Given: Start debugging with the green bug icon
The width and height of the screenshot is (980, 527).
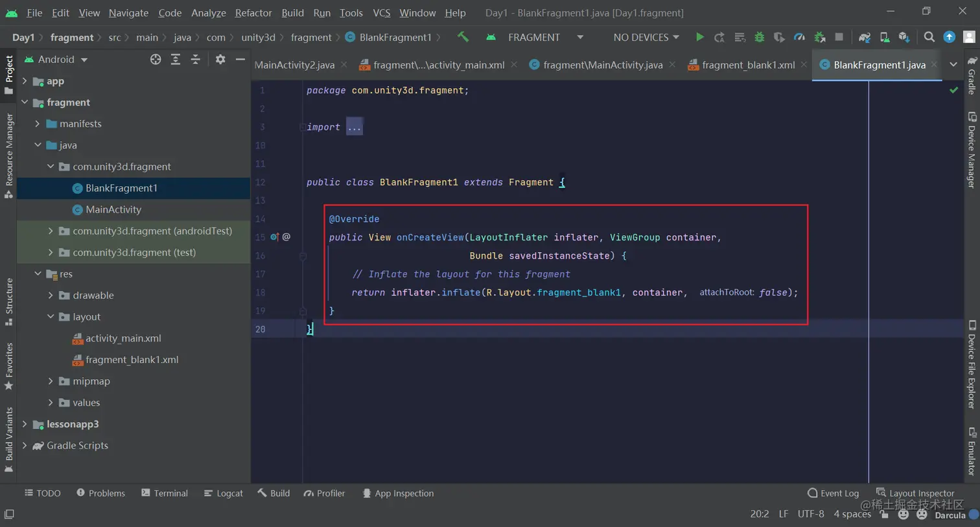Looking at the screenshot, I should [759, 37].
